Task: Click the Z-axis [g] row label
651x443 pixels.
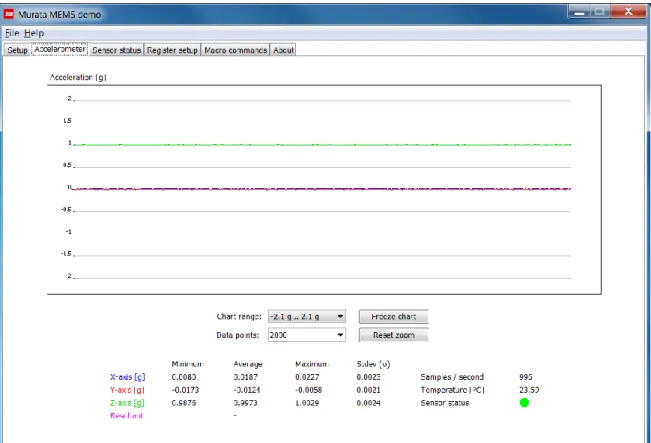Action: coord(127,403)
